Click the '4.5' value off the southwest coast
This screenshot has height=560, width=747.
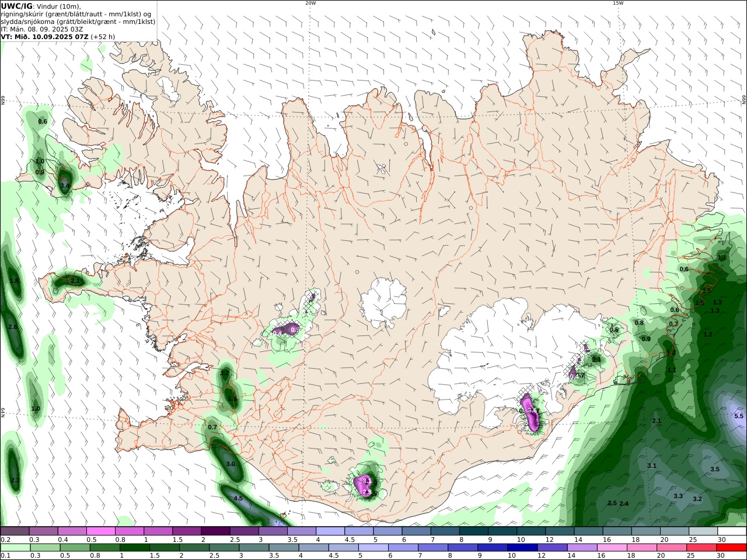point(238,498)
